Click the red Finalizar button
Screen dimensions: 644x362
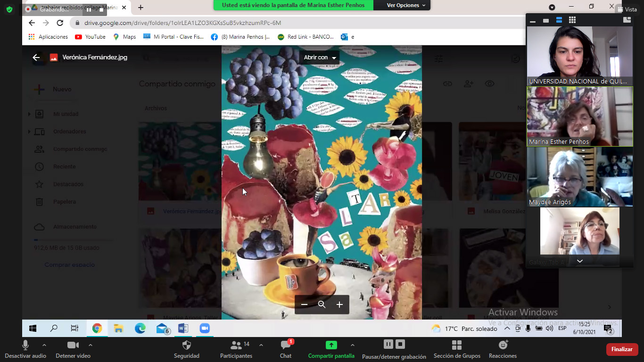point(622,349)
